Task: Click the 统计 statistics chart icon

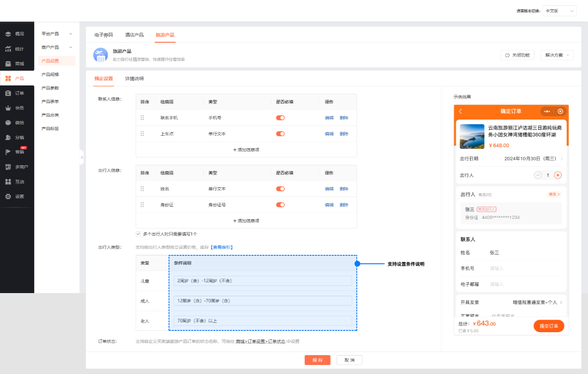Action: pyautogui.click(x=8, y=49)
